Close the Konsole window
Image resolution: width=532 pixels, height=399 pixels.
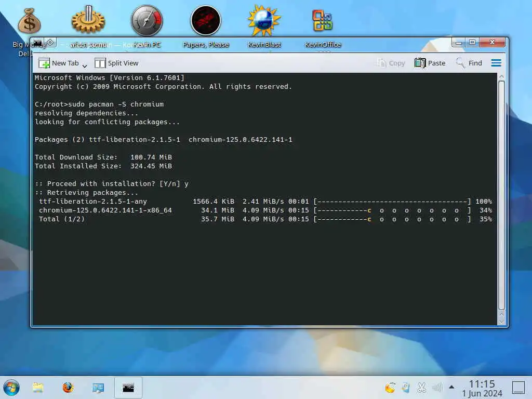tap(493, 43)
